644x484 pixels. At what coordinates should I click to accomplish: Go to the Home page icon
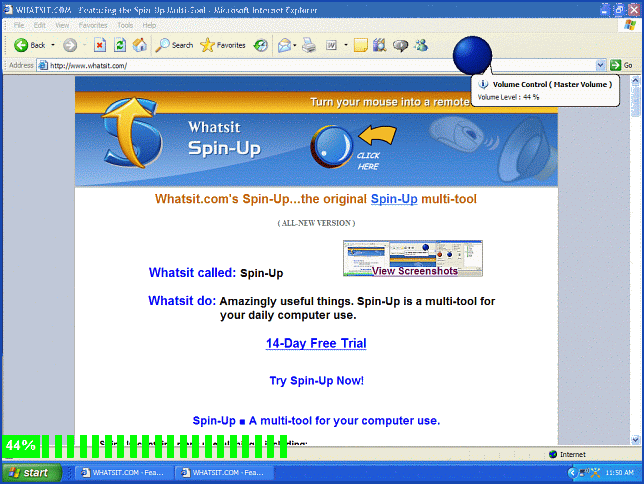(x=140, y=45)
